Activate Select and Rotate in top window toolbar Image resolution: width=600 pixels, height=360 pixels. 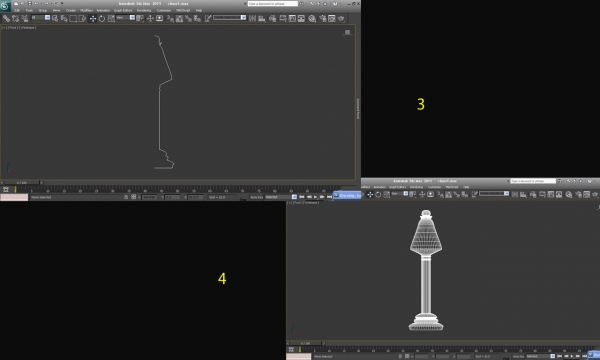coord(102,18)
